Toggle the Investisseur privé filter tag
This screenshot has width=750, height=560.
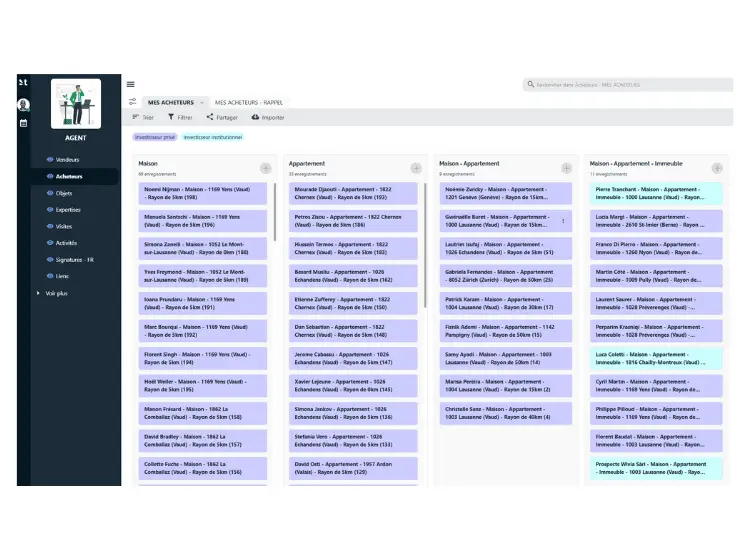click(155, 137)
